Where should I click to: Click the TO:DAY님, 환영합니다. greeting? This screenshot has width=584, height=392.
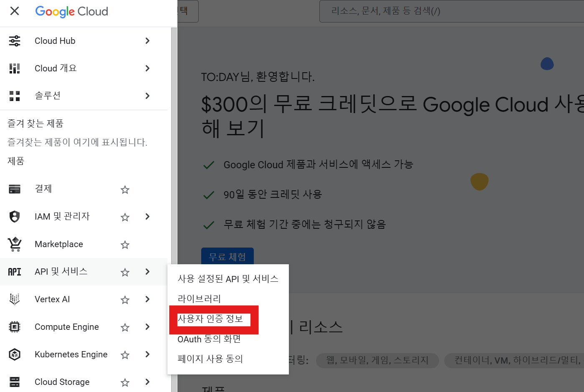(258, 77)
